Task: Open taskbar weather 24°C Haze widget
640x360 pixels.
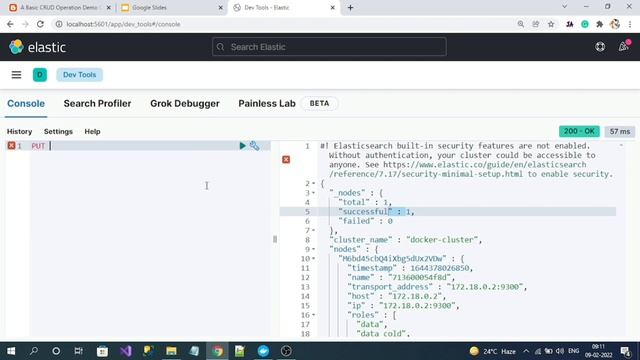Action: pos(492,351)
